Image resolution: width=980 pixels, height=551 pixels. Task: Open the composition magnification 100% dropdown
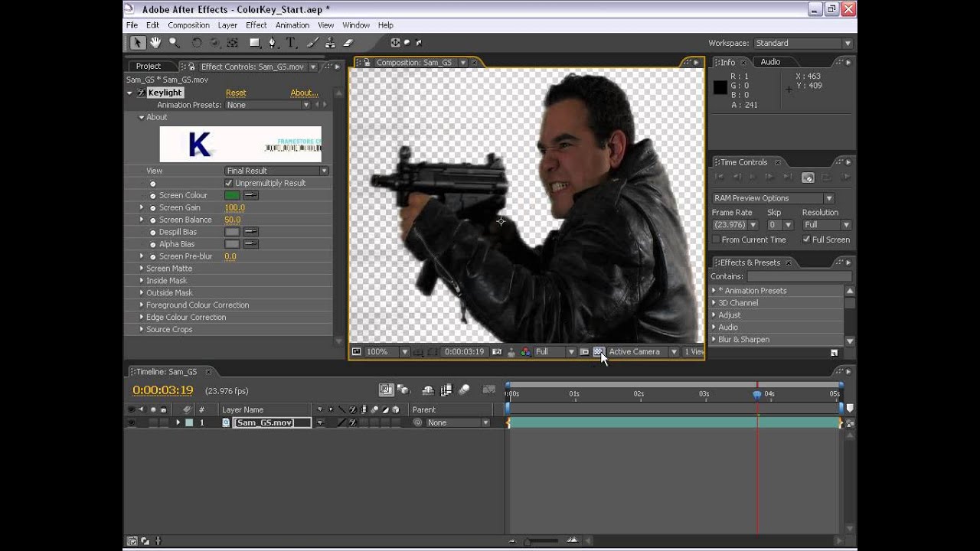click(387, 352)
